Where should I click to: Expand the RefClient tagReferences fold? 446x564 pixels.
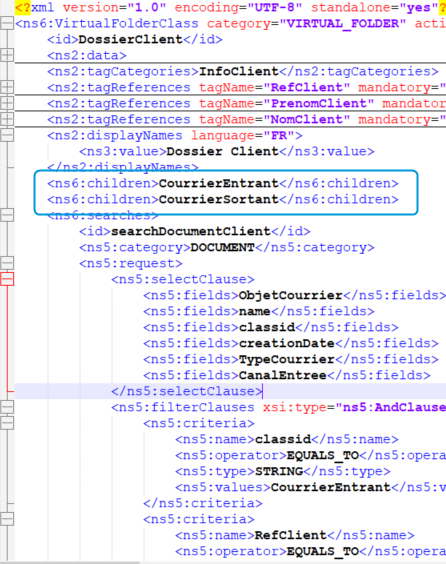click(x=7, y=87)
